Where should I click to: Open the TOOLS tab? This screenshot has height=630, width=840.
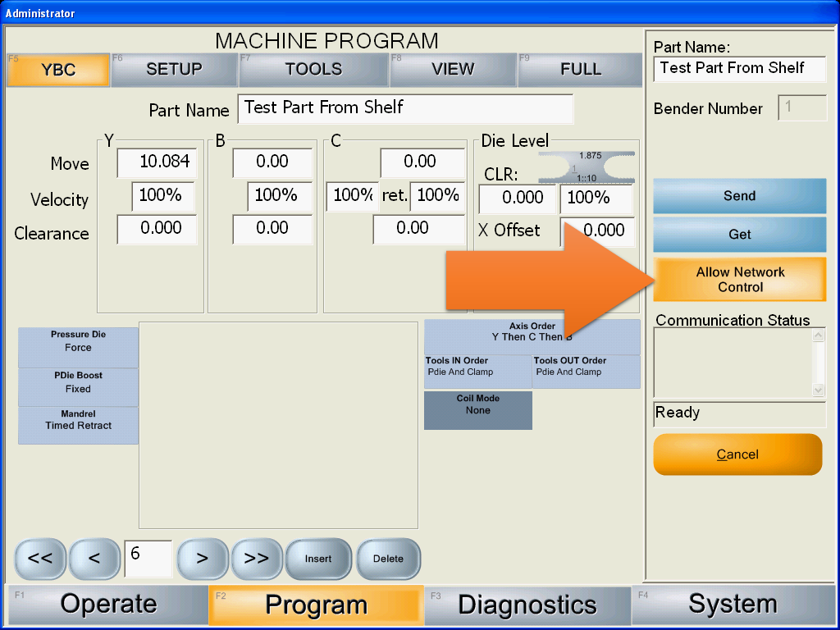[x=313, y=70]
